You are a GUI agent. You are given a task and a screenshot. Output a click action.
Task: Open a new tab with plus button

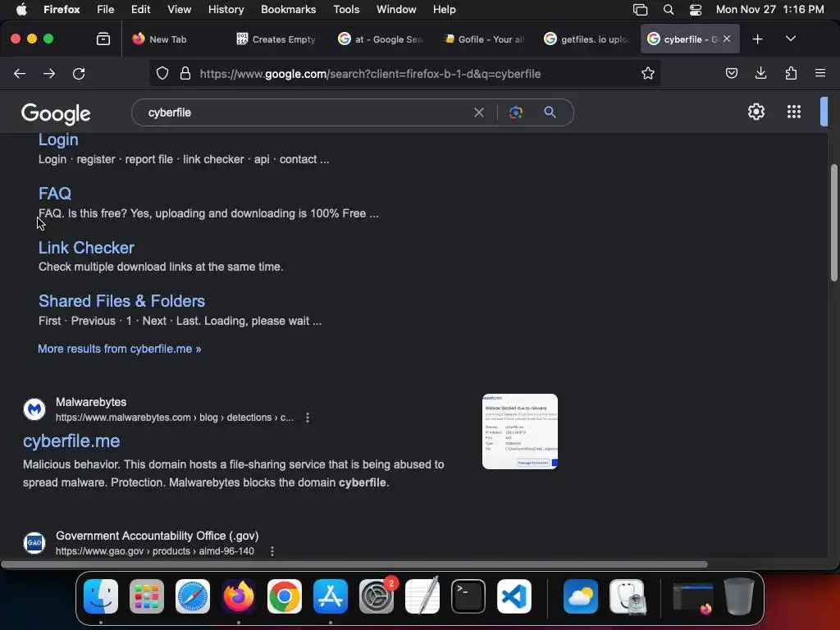pos(757,39)
